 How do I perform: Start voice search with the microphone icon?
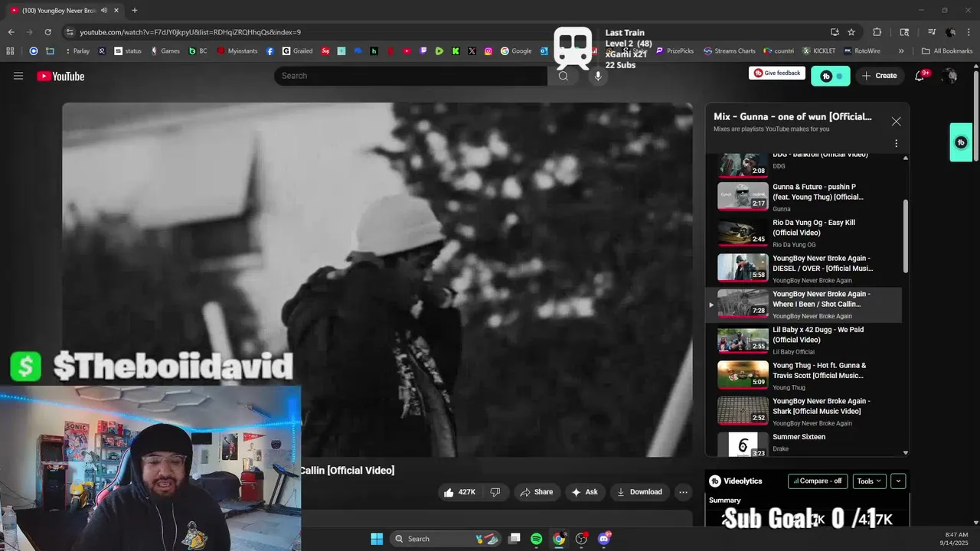(598, 76)
